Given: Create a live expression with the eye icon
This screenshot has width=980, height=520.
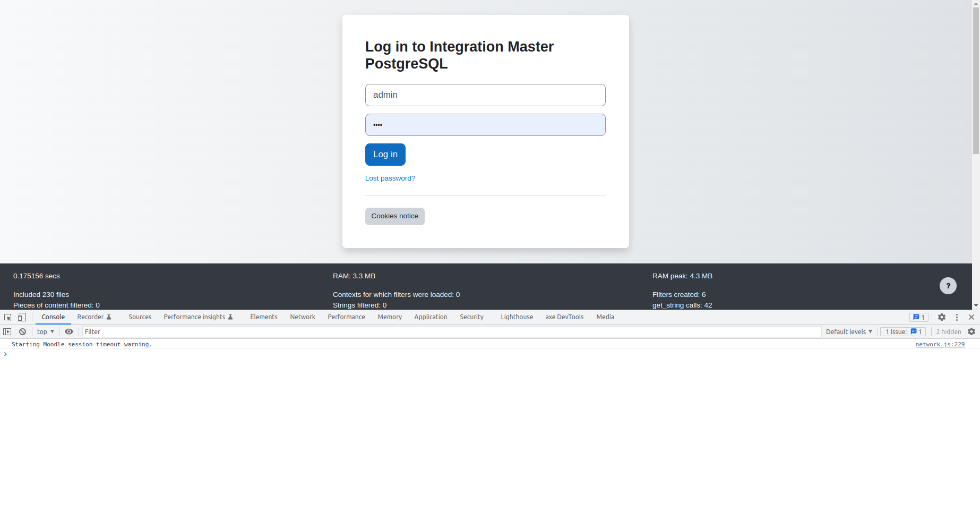Looking at the screenshot, I should [69, 331].
